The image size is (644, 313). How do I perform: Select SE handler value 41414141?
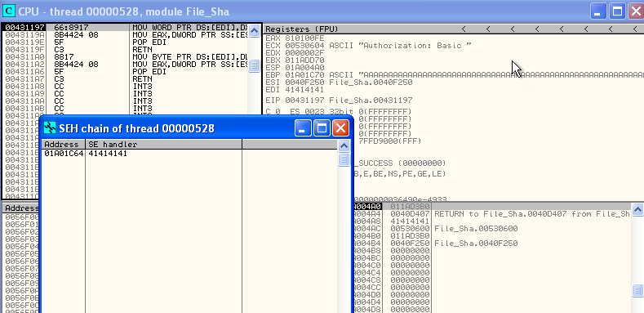(108, 154)
